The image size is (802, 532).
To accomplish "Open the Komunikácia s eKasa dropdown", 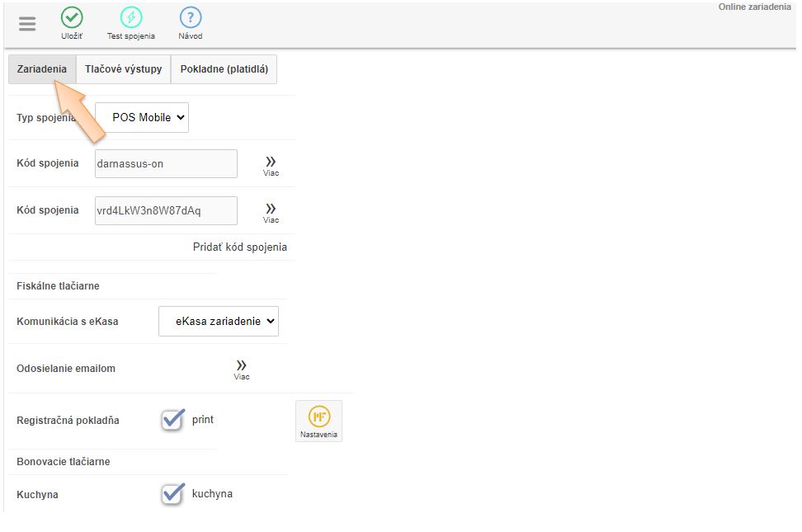I will pos(219,321).
